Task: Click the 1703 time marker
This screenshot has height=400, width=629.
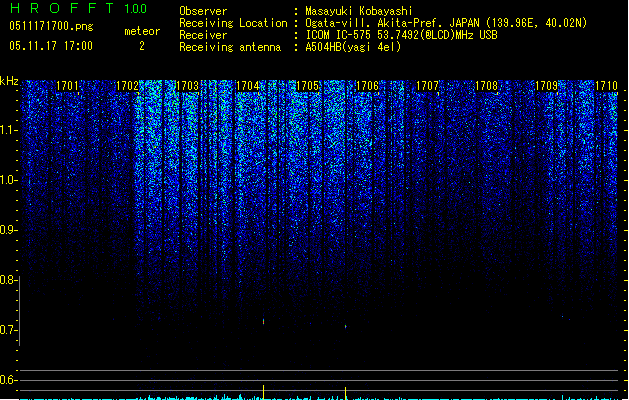Action: tap(187, 86)
